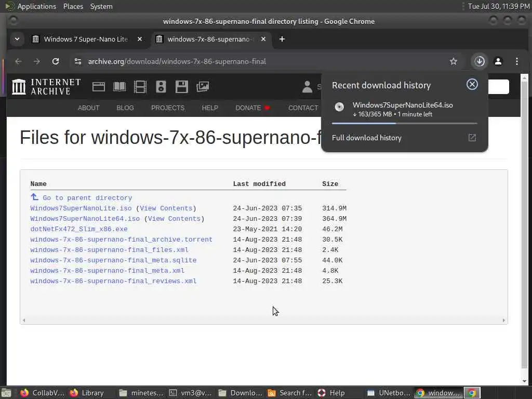Screen dimensions: 532x399
Task: Open the Web archive icon in navbar
Action: [x=98, y=87]
